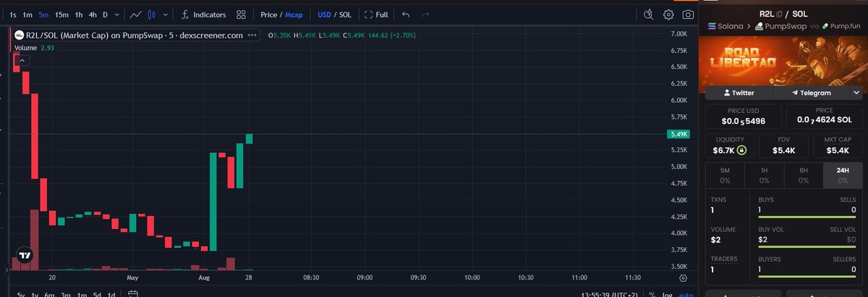Select the 1y date range
The image size is (868, 297).
[35, 294]
